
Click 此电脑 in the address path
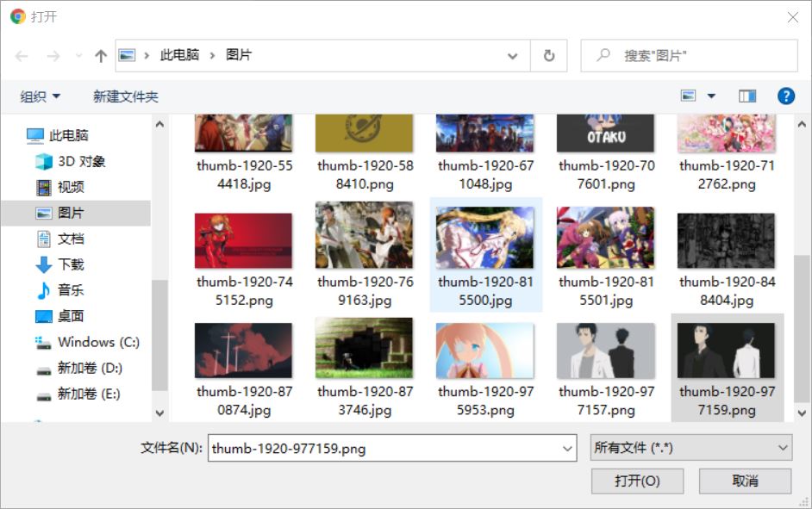pyautogui.click(x=179, y=55)
